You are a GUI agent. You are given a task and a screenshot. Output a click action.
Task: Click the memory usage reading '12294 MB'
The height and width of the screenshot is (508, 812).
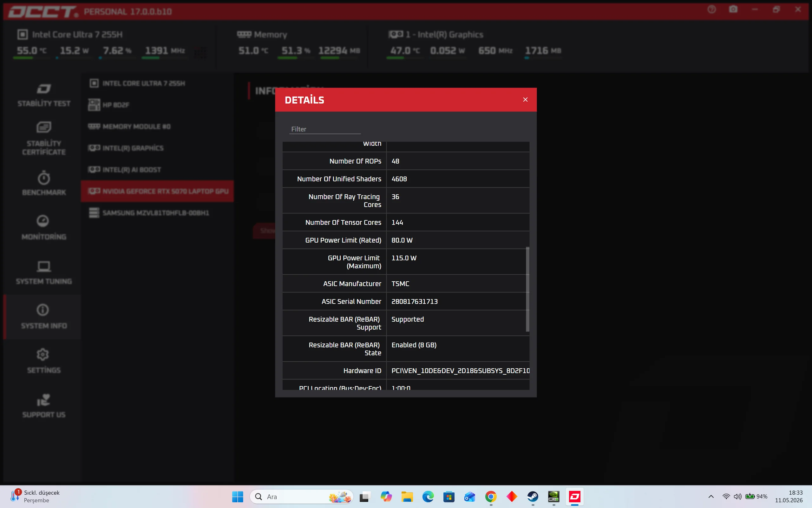click(339, 51)
